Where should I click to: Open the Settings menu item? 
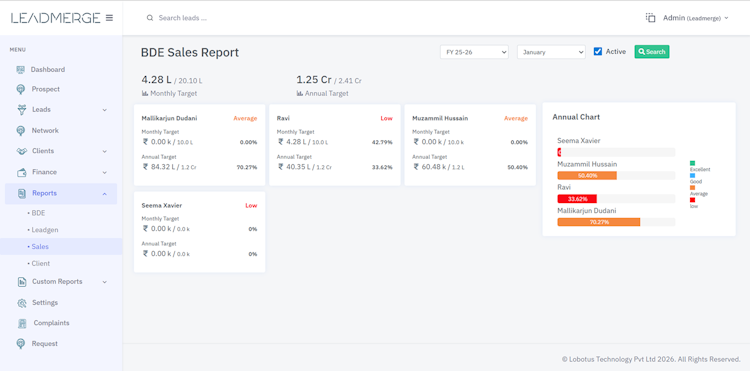pos(45,303)
